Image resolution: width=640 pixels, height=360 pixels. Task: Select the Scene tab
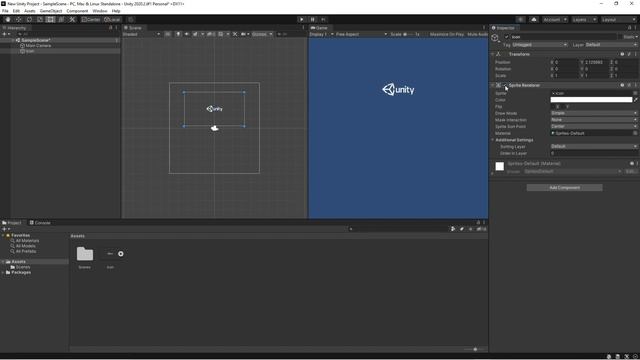click(x=133, y=28)
